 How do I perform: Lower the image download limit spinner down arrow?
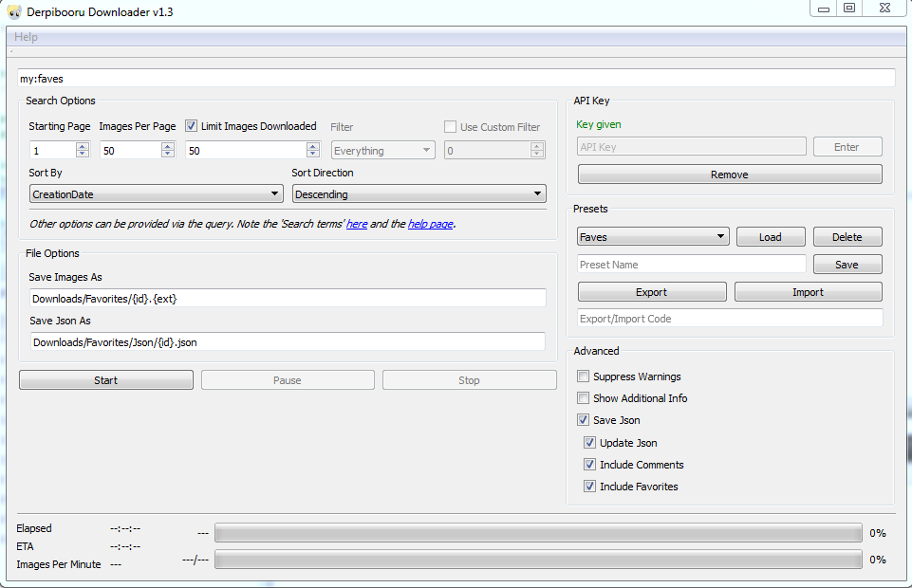click(x=313, y=154)
